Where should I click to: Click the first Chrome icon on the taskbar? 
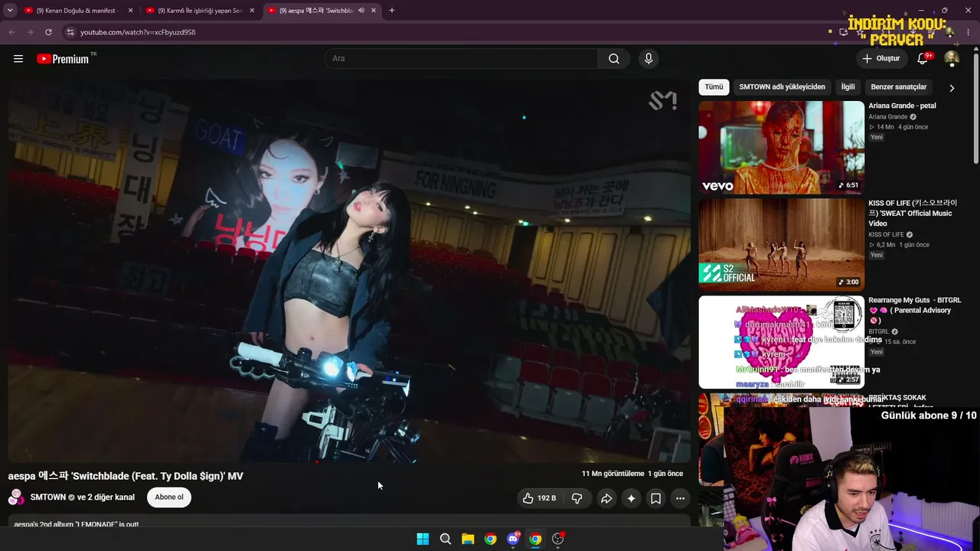(x=491, y=539)
